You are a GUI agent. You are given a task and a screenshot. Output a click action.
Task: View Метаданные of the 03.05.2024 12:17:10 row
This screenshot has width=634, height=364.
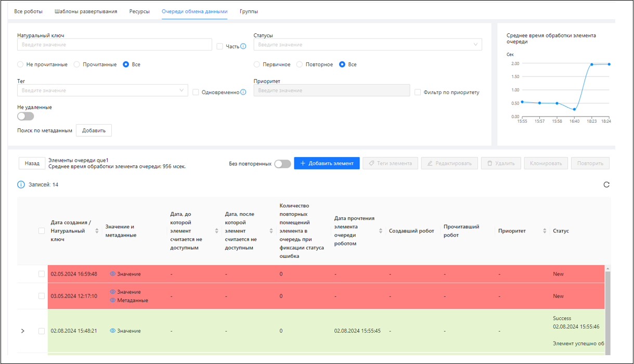128,300
